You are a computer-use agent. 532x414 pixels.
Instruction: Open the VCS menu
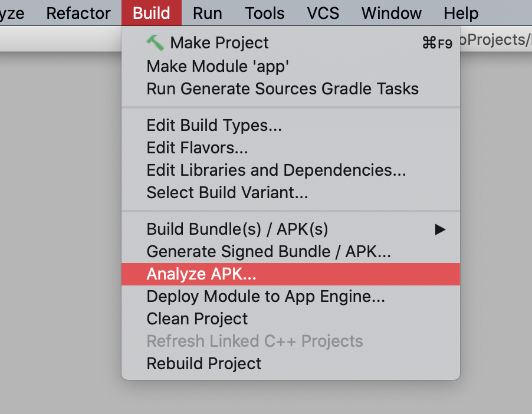tap(323, 13)
